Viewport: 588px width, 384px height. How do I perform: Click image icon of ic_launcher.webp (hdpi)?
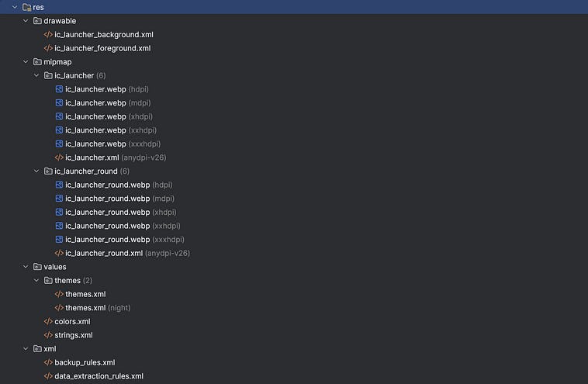pos(59,89)
